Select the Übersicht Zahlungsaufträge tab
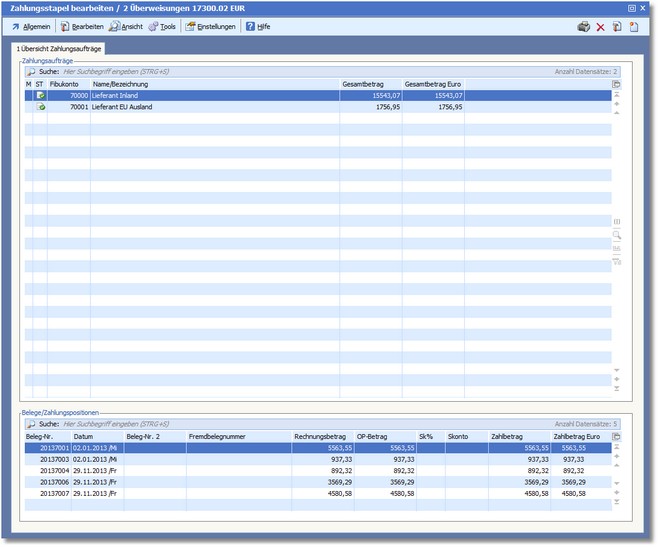The height and width of the screenshot is (547, 658). pyautogui.click(x=58, y=48)
